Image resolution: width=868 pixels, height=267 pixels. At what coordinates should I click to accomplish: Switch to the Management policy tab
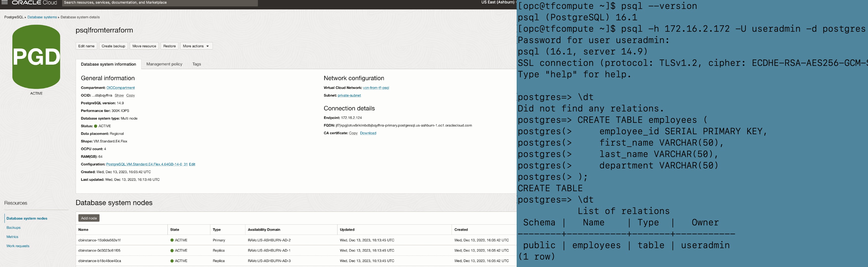pos(164,64)
